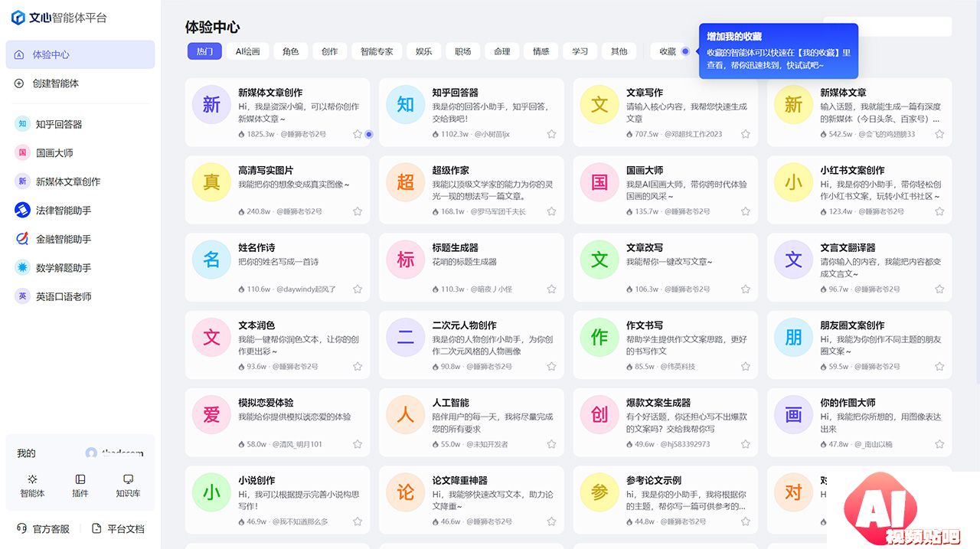Screen dimensions: 980x549
Task: Show 收藏 favorites filter
Action: point(667,51)
